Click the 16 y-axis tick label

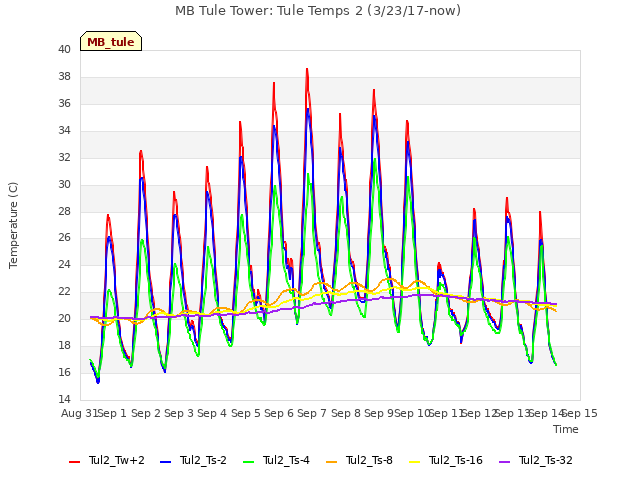pyautogui.click(x=64, y=372)
